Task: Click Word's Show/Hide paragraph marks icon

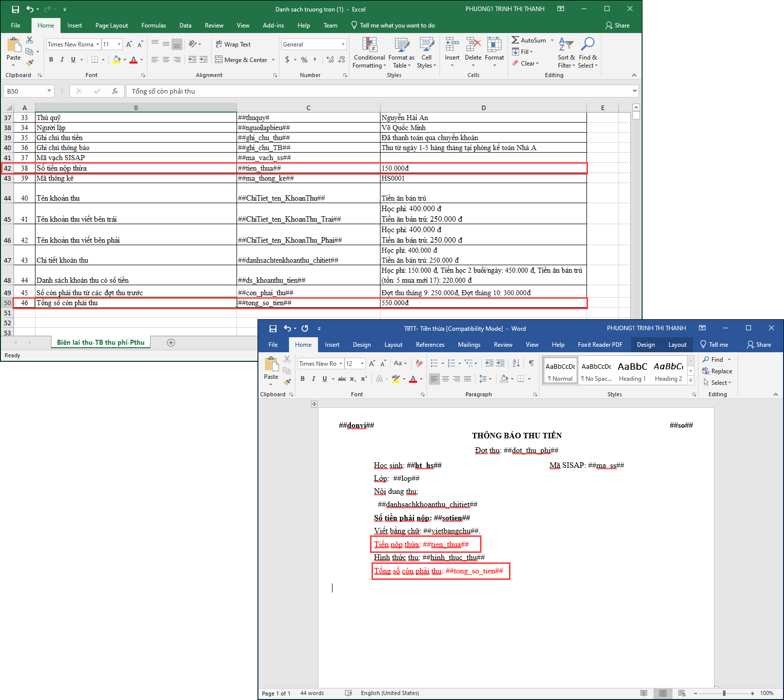Action: click(x=531, y=363)
